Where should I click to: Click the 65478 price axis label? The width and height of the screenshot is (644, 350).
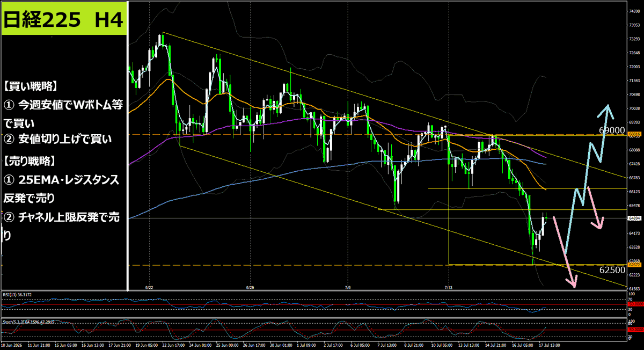(x=634, y=206)
